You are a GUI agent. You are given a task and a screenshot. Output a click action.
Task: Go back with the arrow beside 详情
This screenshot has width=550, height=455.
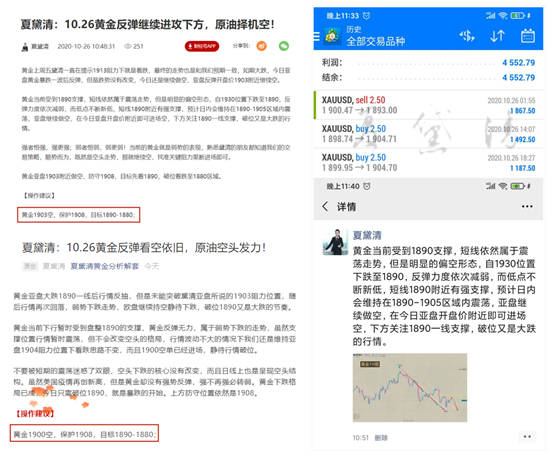pos(325,206)
